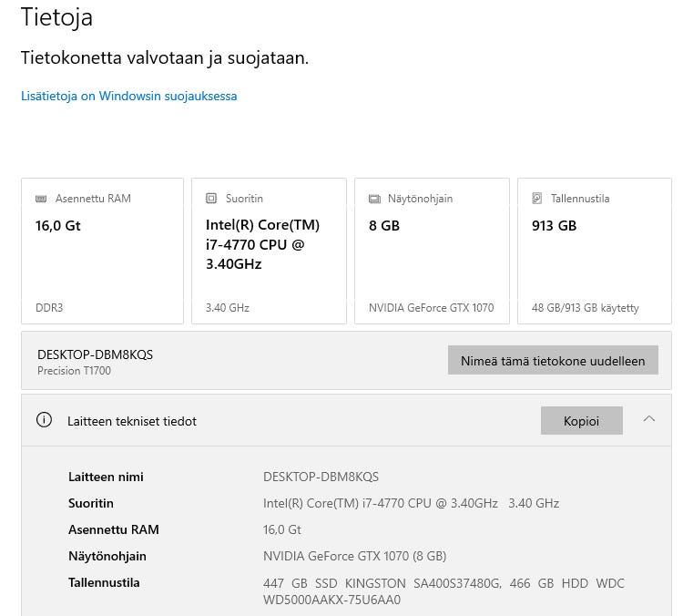The image size is (683, 616).
Task: Click Nimeä tämä tietokone uudelleen button
Action: (553, 360)
